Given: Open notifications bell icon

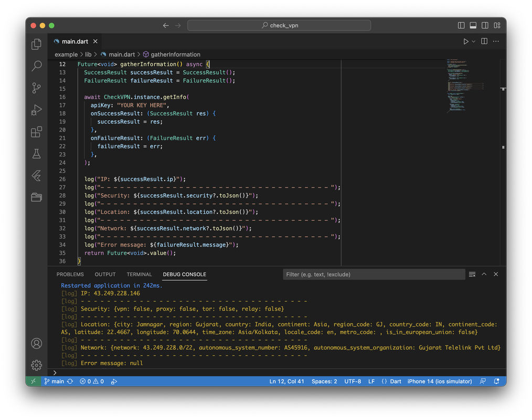Looking at the screenshot, I should click(496, 381).
